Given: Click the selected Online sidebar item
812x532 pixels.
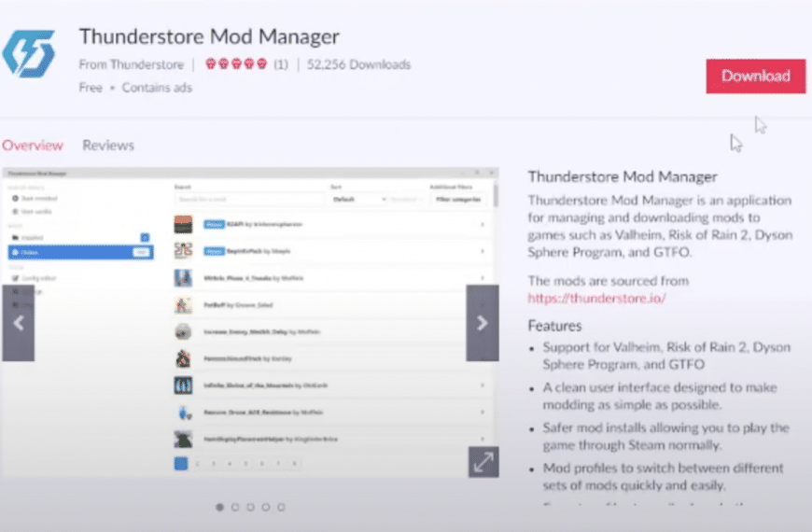Looking at the screenshot, I should (x=81, y=252).
